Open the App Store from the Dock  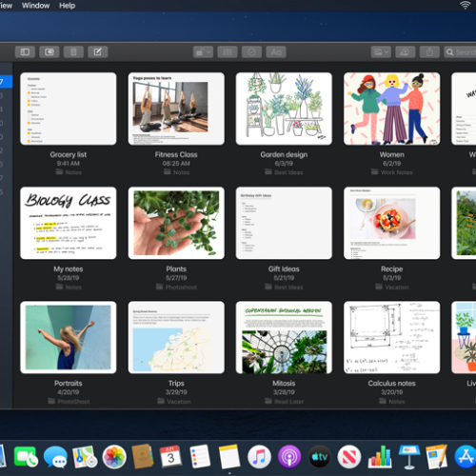point(466,457)
